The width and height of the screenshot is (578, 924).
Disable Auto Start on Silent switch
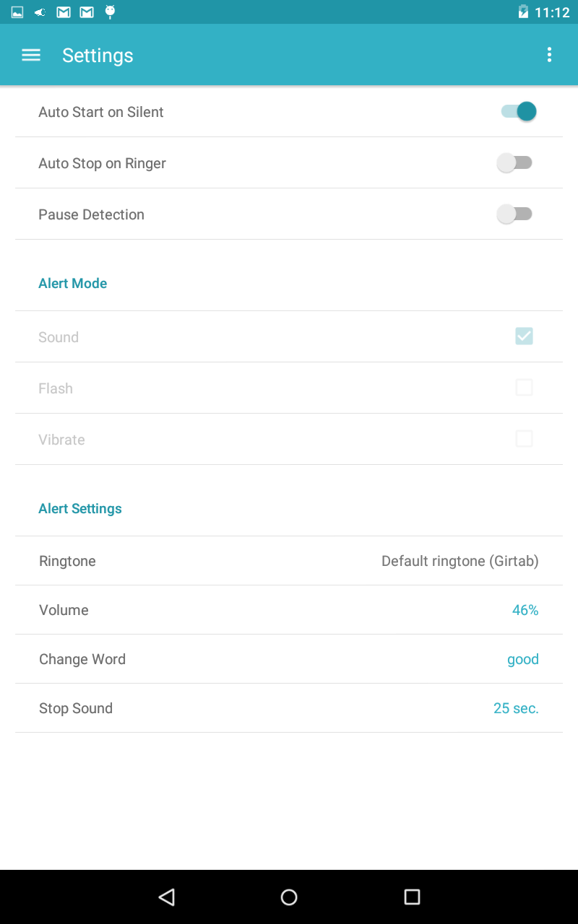[x=519, y=111]
